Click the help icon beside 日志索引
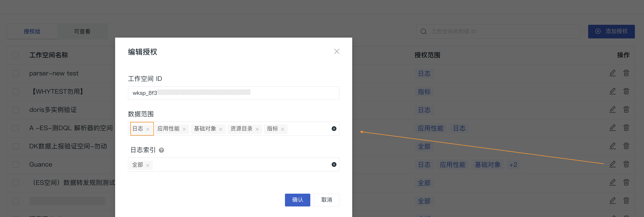Image resolution: width=644 pixels, height=217 pixels. (161, 150)
